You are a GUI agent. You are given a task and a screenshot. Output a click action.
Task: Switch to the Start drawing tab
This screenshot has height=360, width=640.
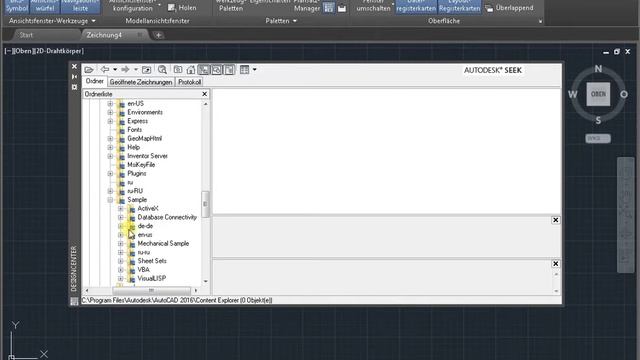click(x=27, y=35)
